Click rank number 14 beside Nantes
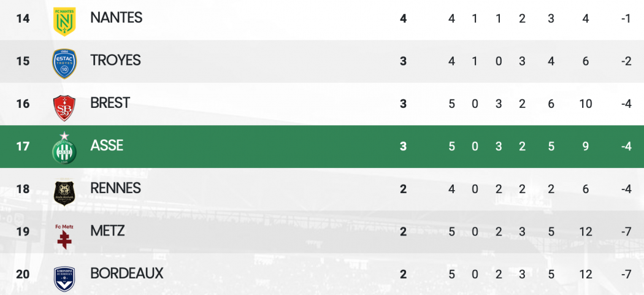This screenshot has height=295, width=644. 23,18
